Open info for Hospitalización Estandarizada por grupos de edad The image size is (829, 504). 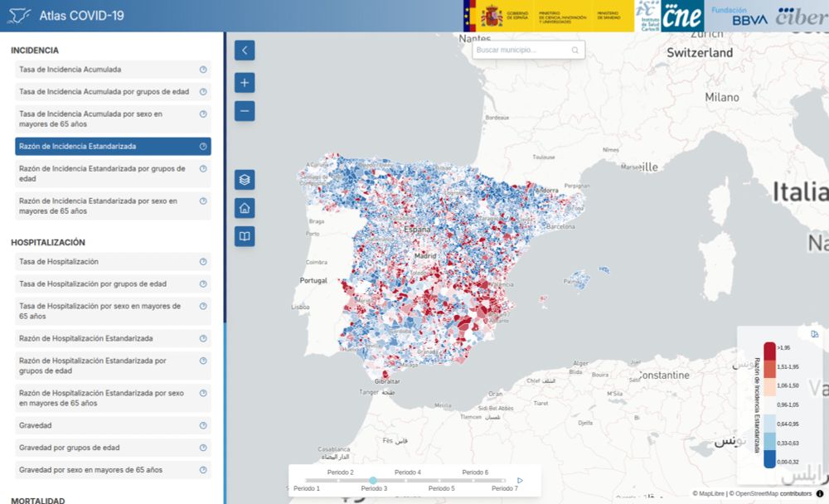[203, 361]
